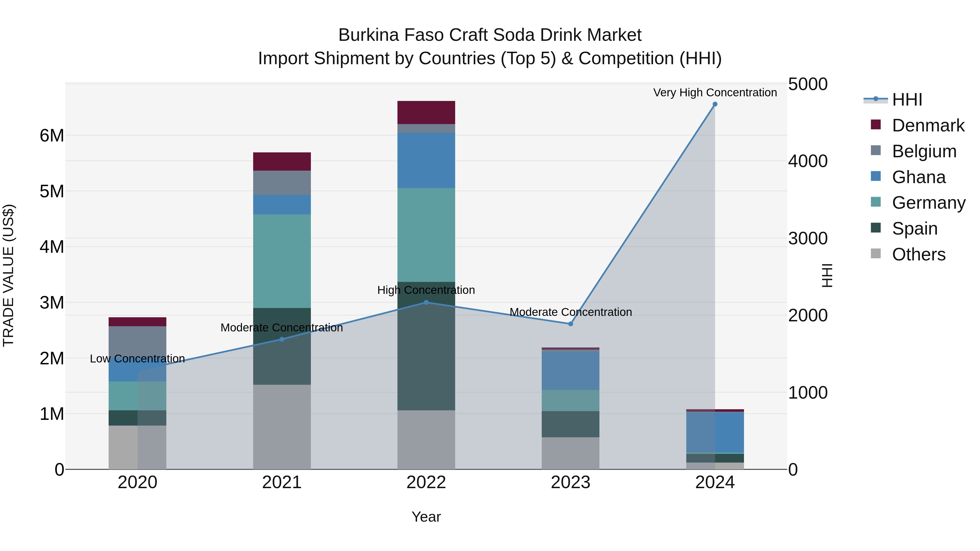The height and width of the screenshot is (551, 980).
Task: Click the Spain legend label
Action: 915,229
